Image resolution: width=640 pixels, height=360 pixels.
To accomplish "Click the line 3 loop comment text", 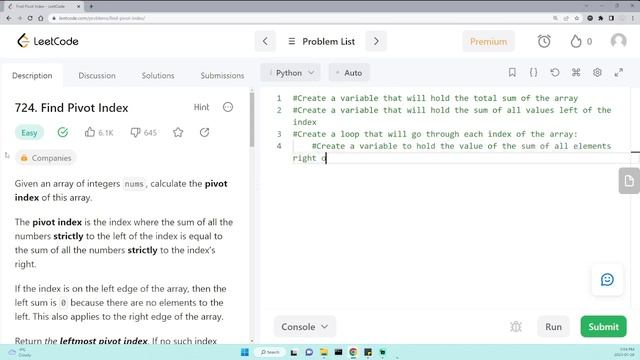I will pyautogui.click(x=435, y=134).
